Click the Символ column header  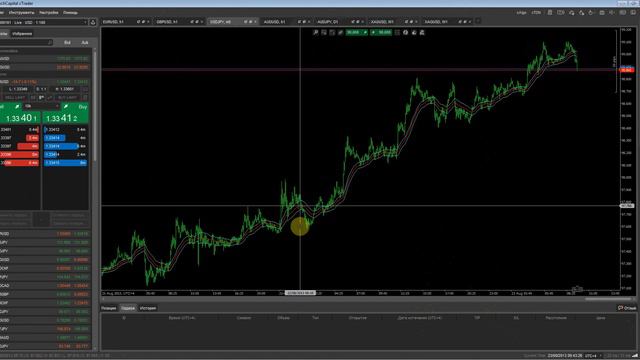244,318
